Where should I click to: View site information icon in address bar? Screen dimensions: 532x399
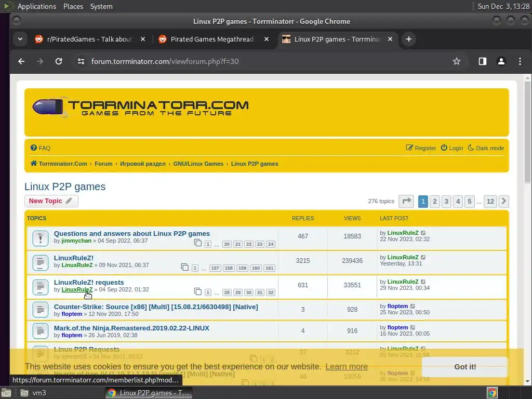click(x=81, y=61)
